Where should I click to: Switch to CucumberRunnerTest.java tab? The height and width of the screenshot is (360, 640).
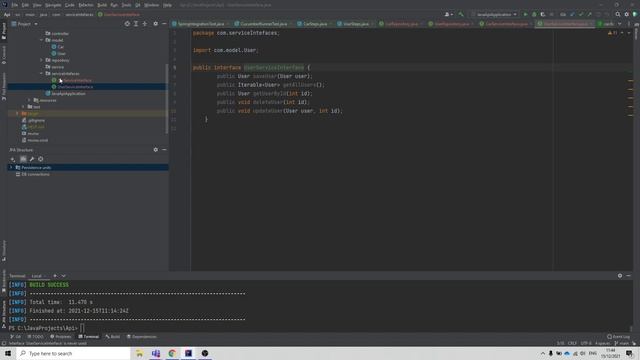pyautogui.click(x=263, y=24)
